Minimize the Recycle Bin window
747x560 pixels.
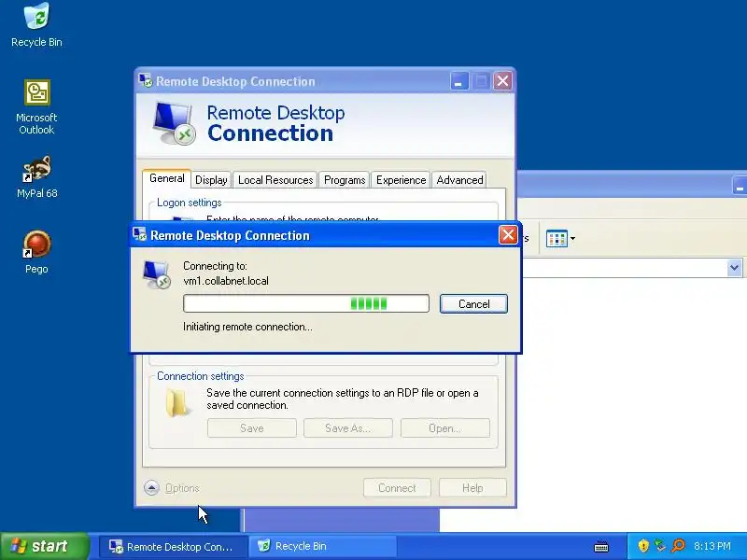pyautogui.click(x=740, y=186)
